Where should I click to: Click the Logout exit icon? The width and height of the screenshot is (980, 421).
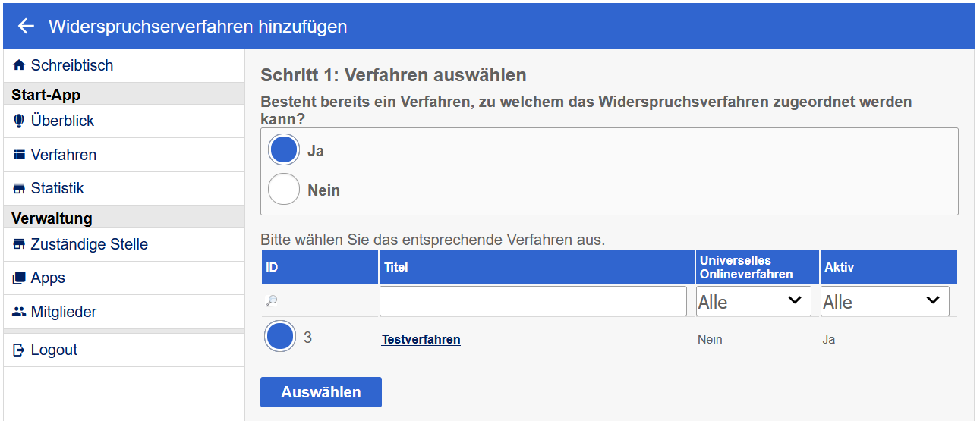[19, 350]
